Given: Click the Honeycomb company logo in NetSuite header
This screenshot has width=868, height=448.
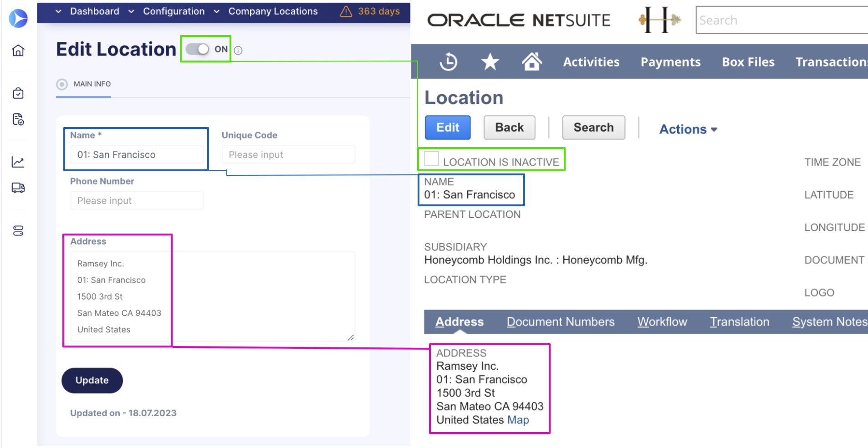Looking at the screenshot, I should tap(660, 20).
